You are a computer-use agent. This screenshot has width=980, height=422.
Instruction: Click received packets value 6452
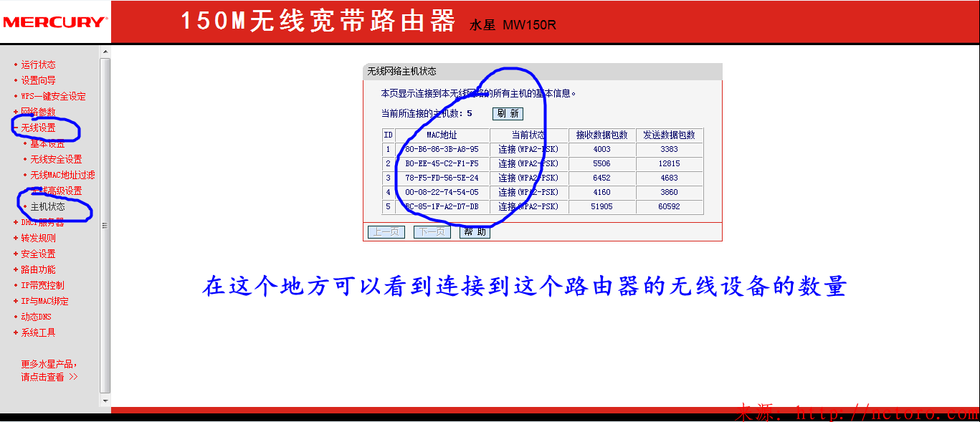pos(601,178)
